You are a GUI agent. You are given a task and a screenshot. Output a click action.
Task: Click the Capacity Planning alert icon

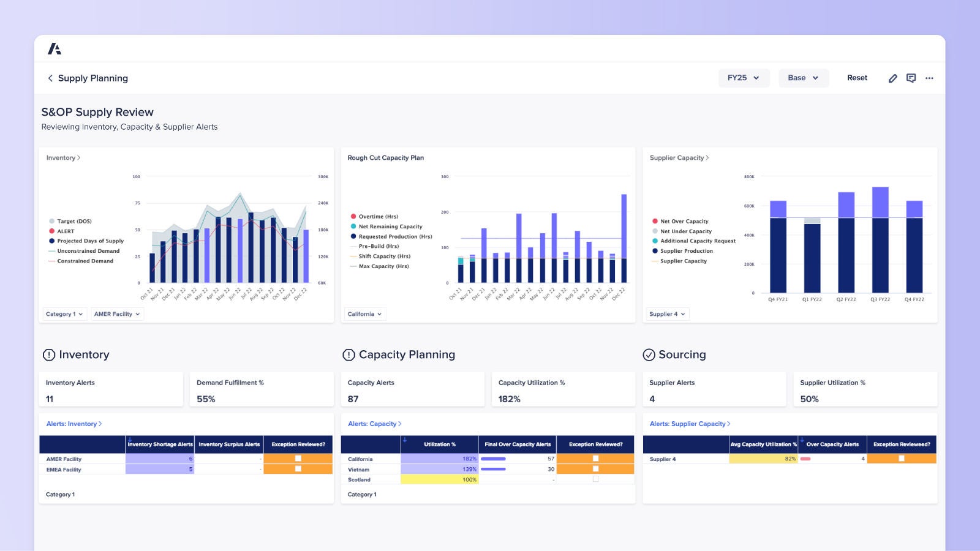(349, 354)
